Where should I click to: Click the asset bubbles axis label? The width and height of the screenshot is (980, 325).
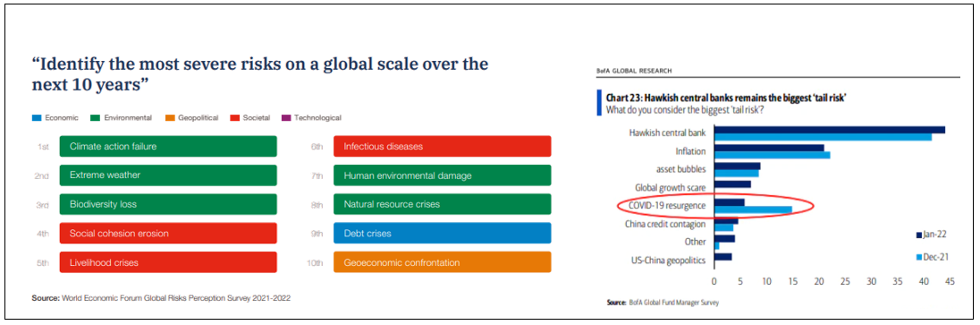(x=682, y=169)
